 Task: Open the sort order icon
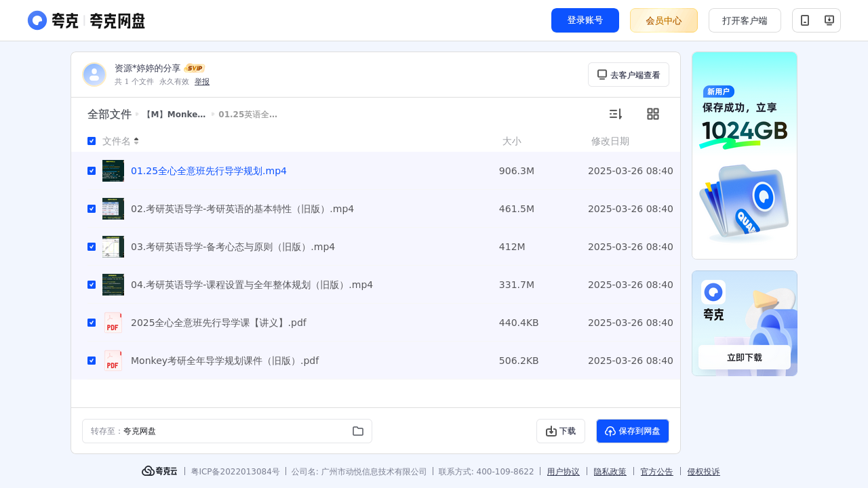pos(615,114)
